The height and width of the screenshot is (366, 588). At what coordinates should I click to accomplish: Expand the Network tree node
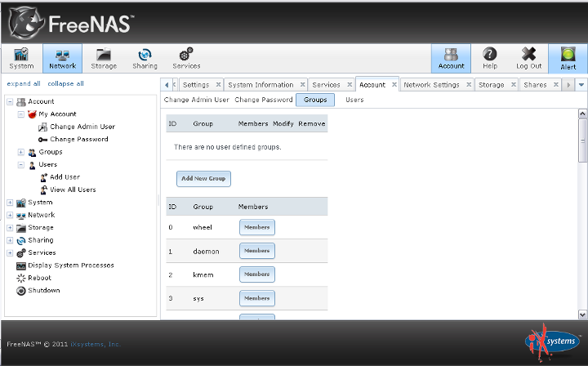(10, 215)
